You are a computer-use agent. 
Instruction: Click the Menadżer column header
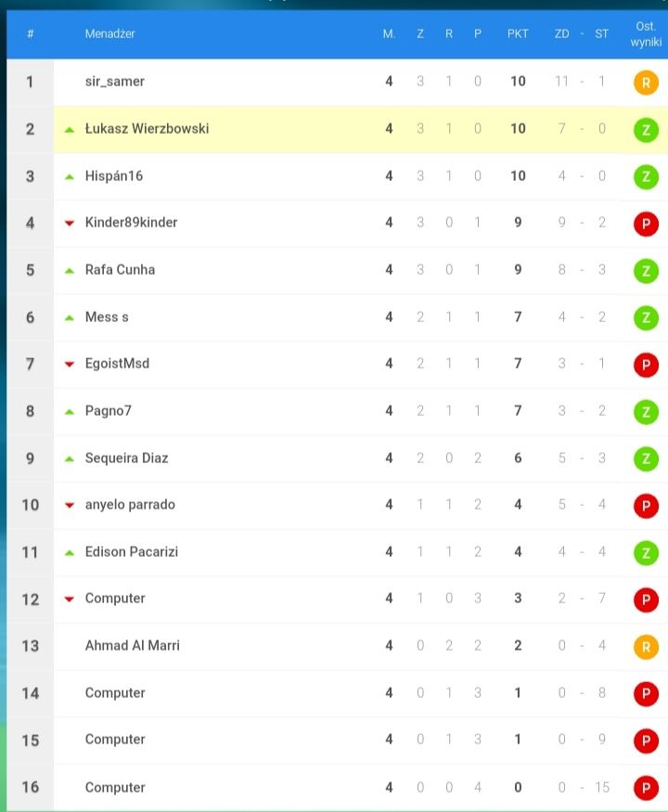[x=109, y=34]
